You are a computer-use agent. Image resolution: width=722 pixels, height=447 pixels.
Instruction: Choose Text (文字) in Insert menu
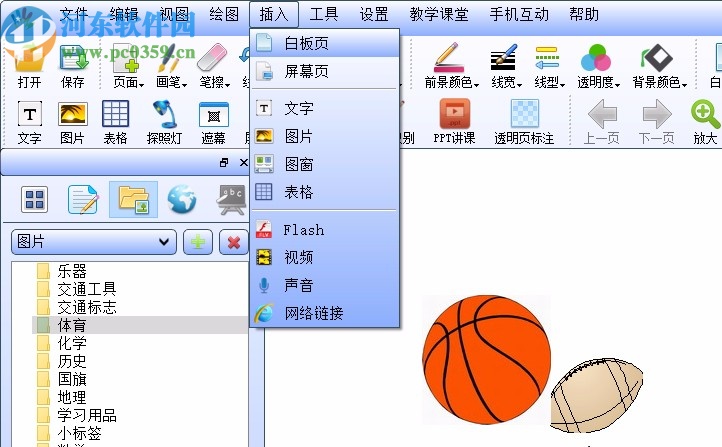point(325,109)
